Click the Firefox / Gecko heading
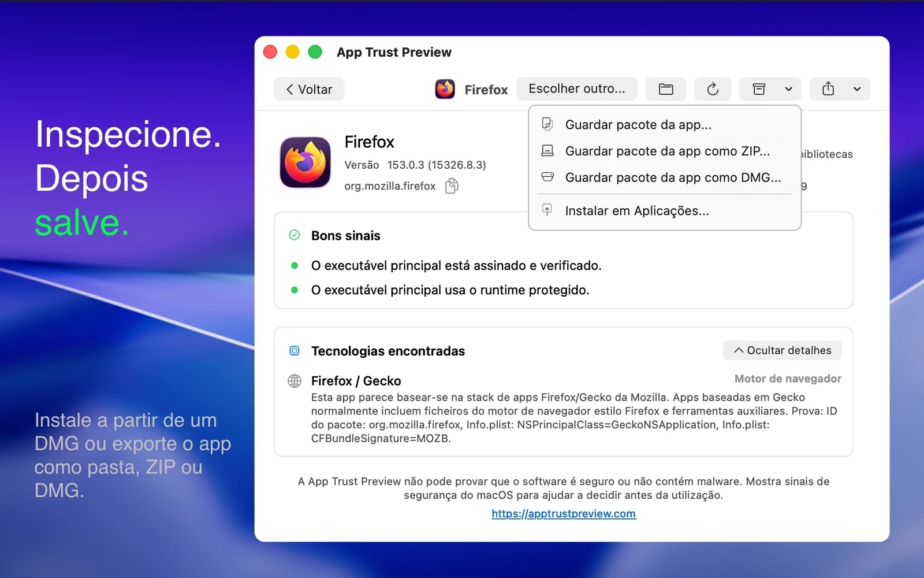 (356, 381)
